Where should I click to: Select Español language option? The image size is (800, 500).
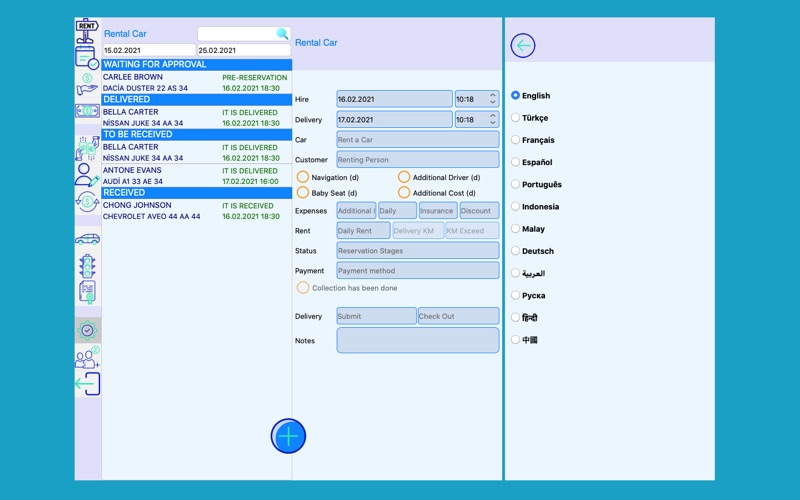pos(532,162)
